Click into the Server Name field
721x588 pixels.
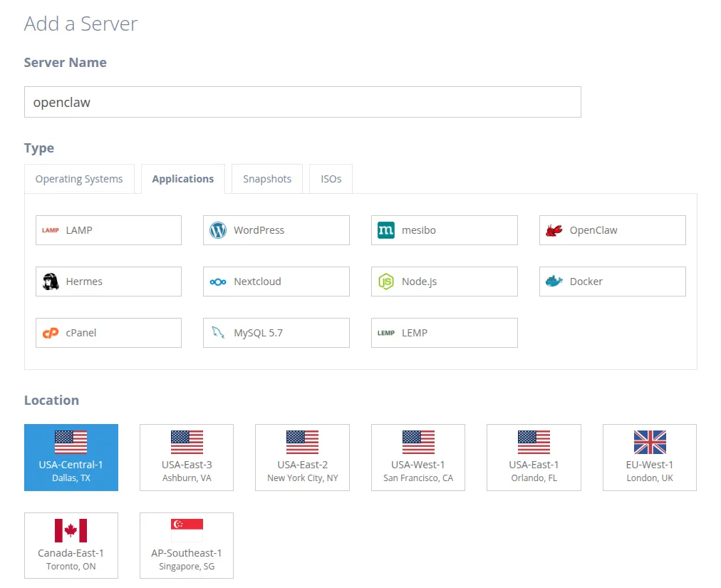coord(303,102)
